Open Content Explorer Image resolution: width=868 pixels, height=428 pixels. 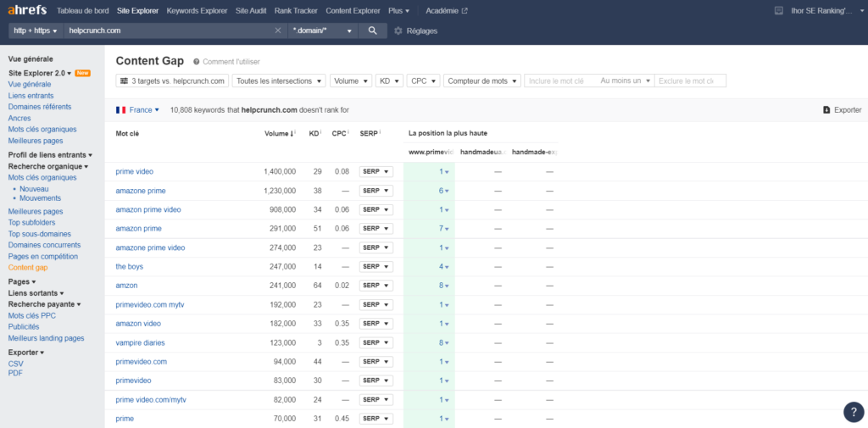pyautogui.click(x=353, y=10)
